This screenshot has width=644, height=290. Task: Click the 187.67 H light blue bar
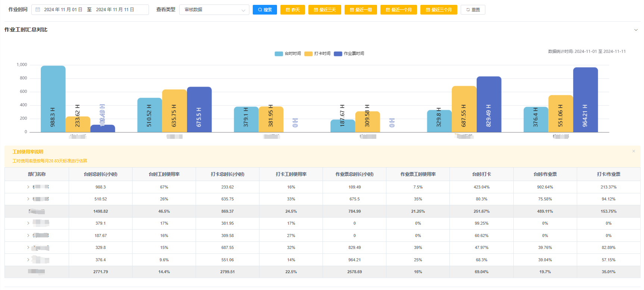click(x=343, y=126)
